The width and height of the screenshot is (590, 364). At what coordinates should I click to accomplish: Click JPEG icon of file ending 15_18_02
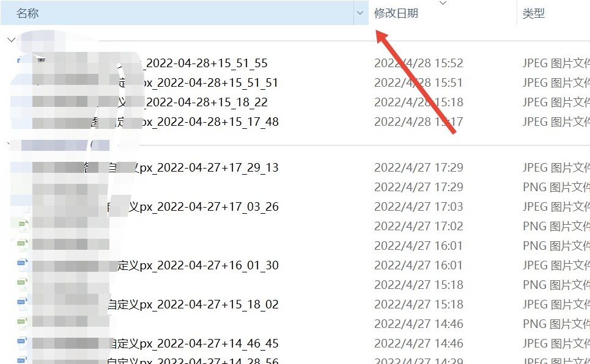pos(22,304)
